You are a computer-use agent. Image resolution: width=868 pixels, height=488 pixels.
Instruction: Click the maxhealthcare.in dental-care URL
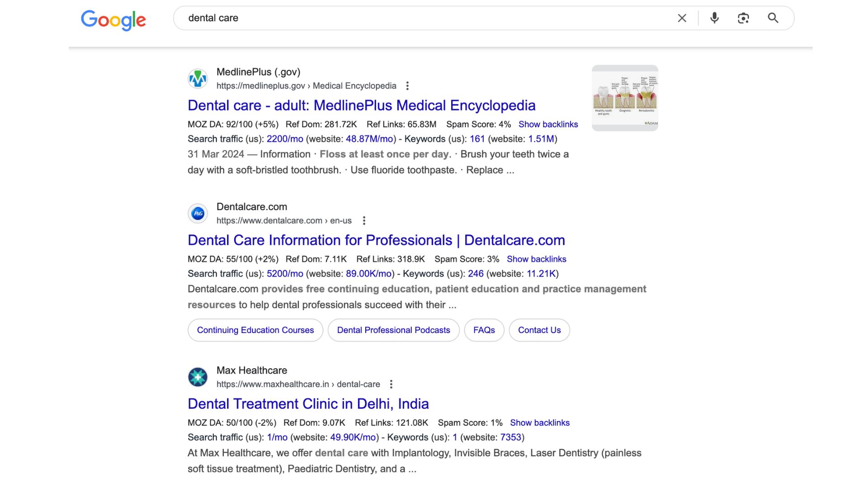pos(298,384)
